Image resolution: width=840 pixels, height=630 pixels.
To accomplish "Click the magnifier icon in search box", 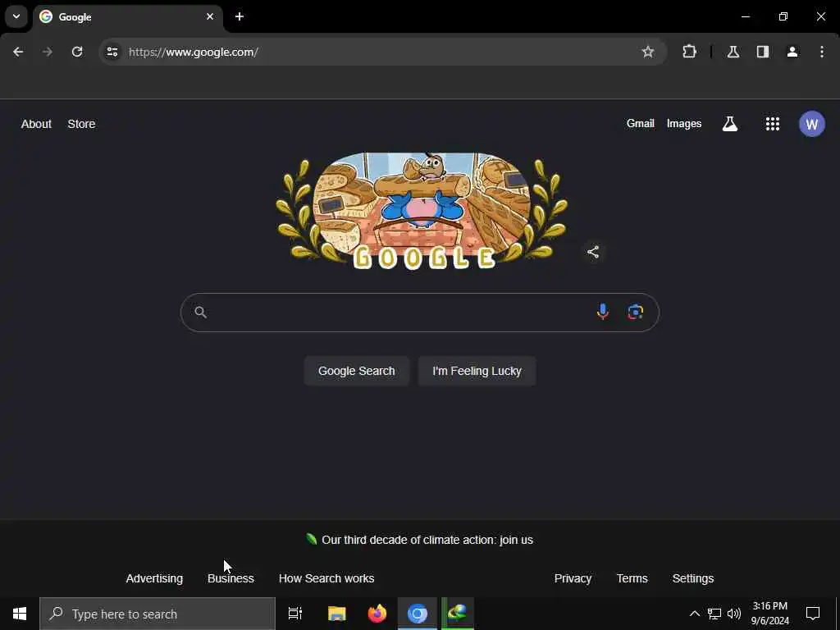I will click(x=200, y=313).
